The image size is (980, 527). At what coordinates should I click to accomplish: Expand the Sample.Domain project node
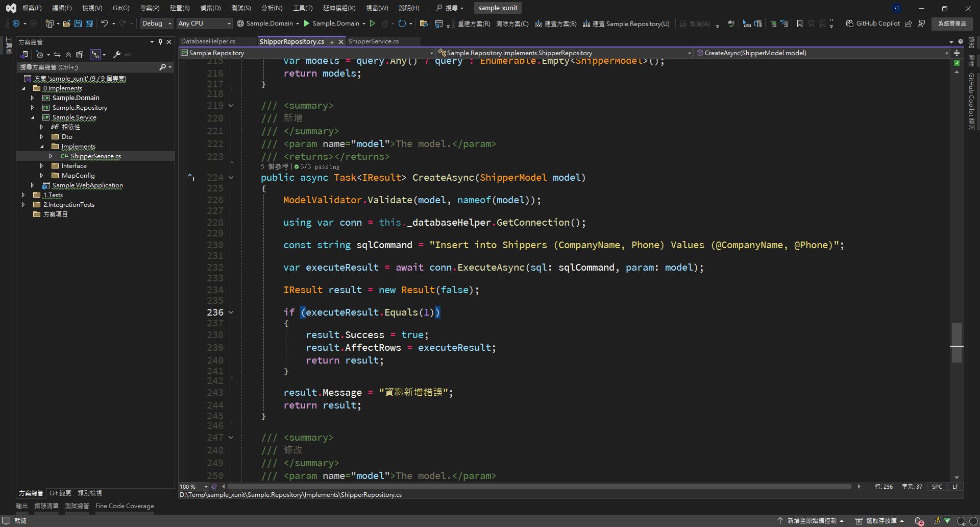tap(33, 98)
